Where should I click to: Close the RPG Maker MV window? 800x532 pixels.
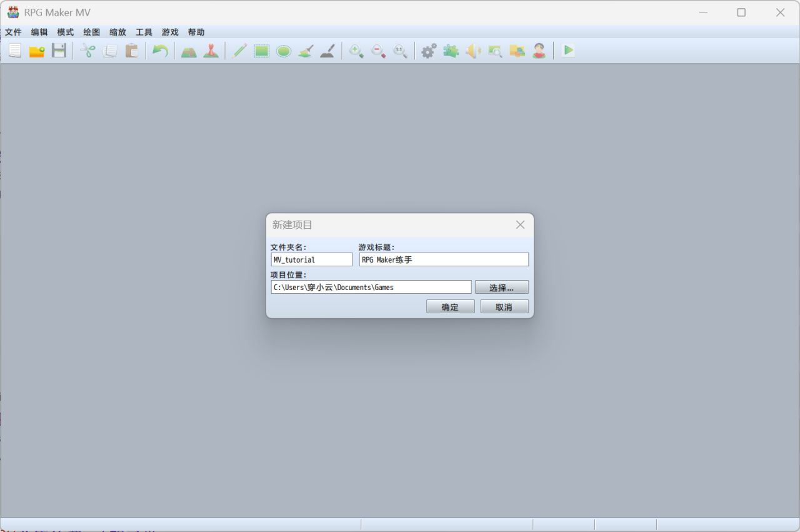pyautogui.click(x=780, y=13)
